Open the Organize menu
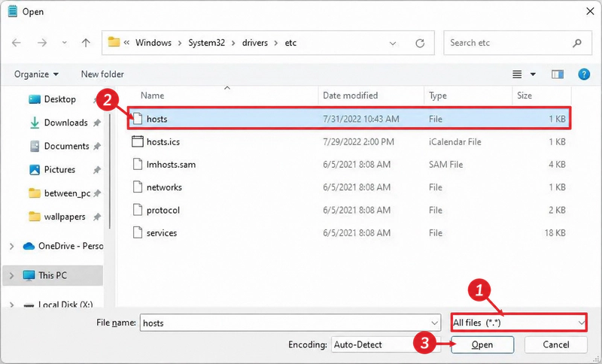The image size is (602, 364). [x=36, y=74]
